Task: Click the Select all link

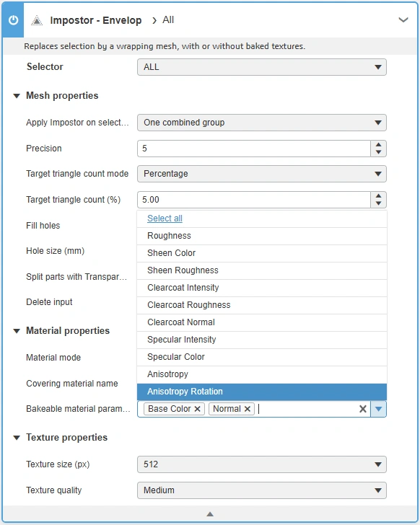Action: [x=165, y=219]
